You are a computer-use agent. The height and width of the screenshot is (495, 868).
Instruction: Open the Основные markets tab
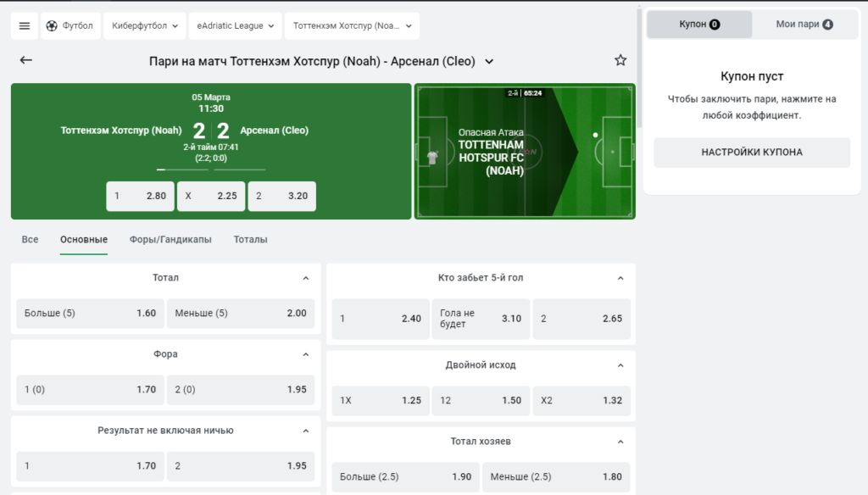click(x=84, y=240)
